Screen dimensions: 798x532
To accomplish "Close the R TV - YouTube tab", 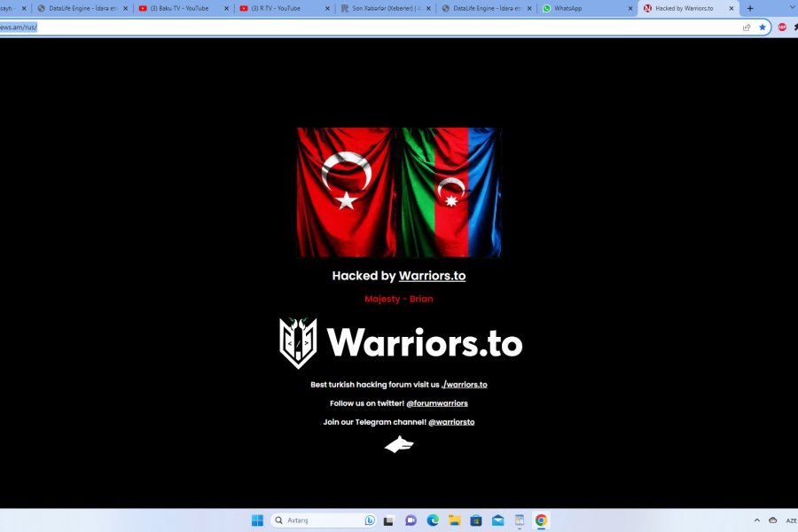I will pyautogui.click(x=327, y=9).
